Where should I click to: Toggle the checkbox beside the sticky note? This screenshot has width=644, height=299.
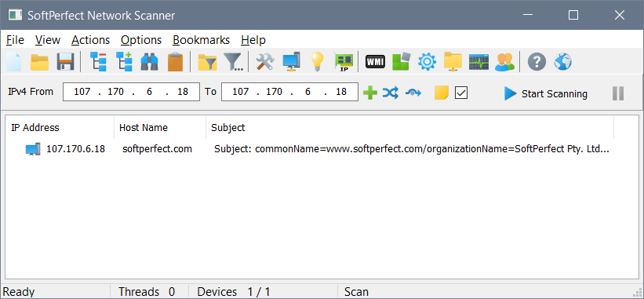tap(461, 93)
